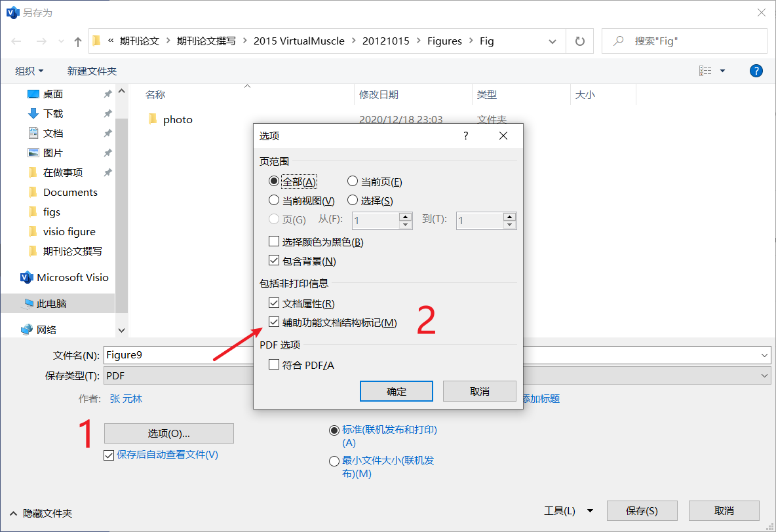Image resolution: width=776 pixels, height=532 pixels.
Task: Open the help question mark icon
Action: pos(756,70)
